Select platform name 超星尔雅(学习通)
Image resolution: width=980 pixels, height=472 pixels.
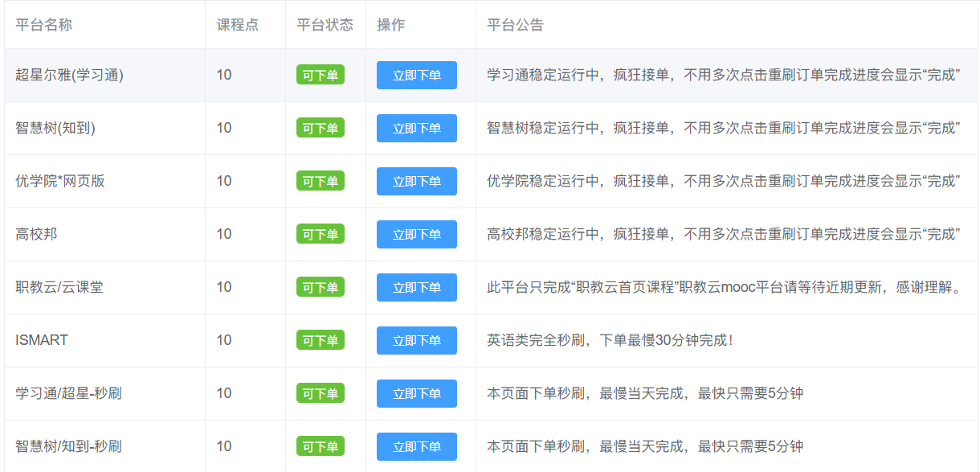pyautogui.click(x=69, y=75)
